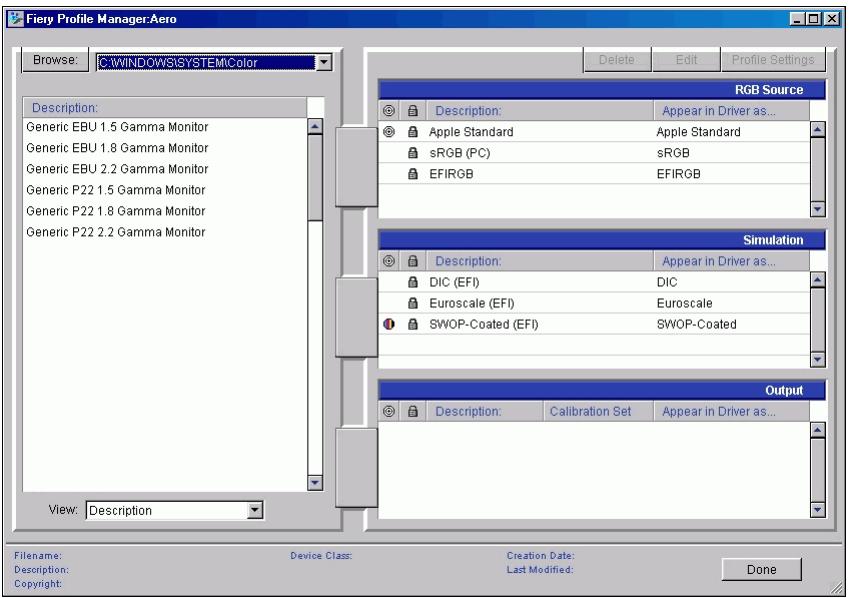Viewport: 850px width, 598px height.
Task: Select Generic P22 2.2 Gamma Monitor profile
Action: 115,233
